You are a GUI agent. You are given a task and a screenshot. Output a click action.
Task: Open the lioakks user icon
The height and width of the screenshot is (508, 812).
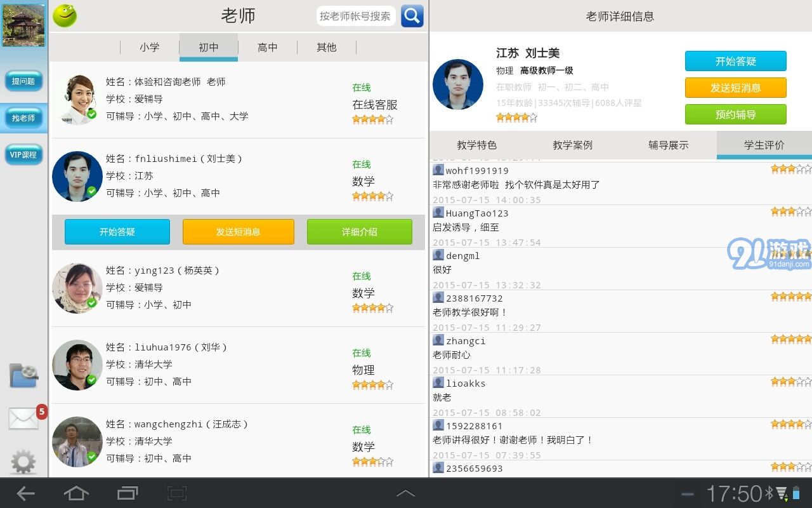438,382
